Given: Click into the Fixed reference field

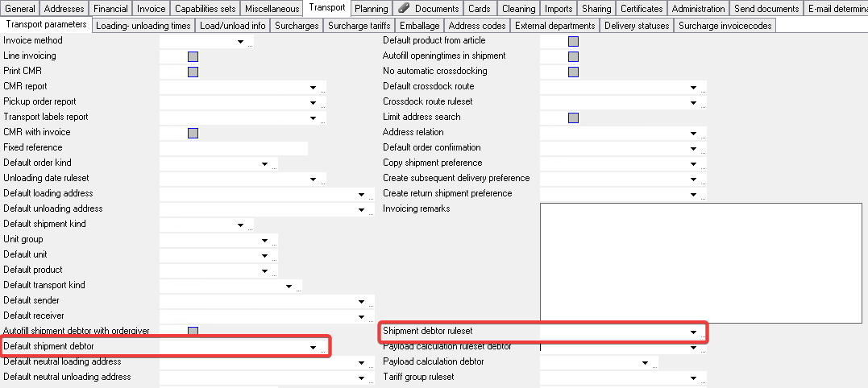Looking at the screenshot, I should pyautogui.click(x=234, y=148).
